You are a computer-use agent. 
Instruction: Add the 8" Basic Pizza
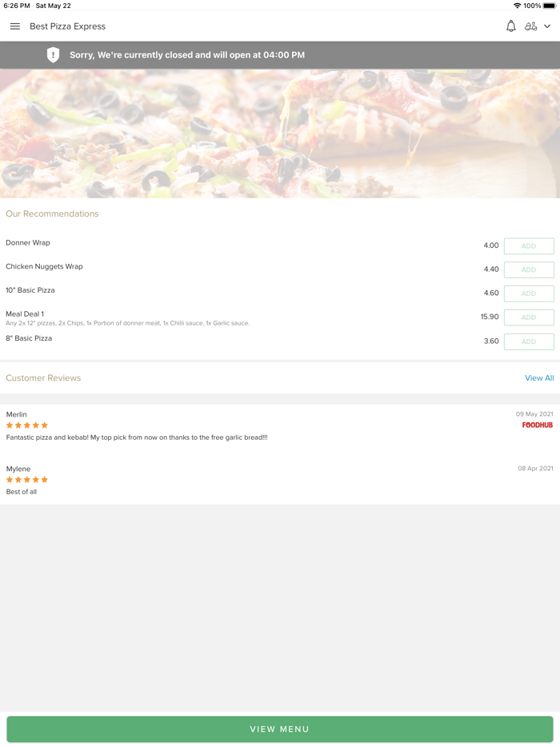[529, 342]
